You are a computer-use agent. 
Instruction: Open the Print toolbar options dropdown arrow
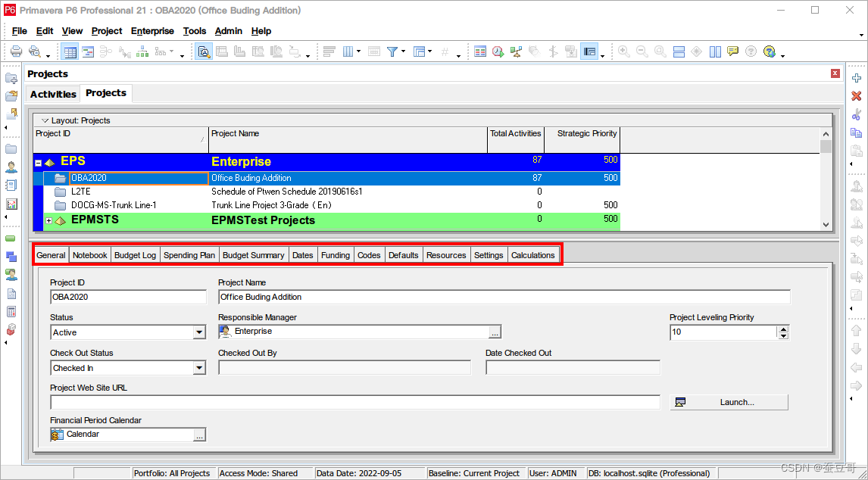(x=48, y=55)
